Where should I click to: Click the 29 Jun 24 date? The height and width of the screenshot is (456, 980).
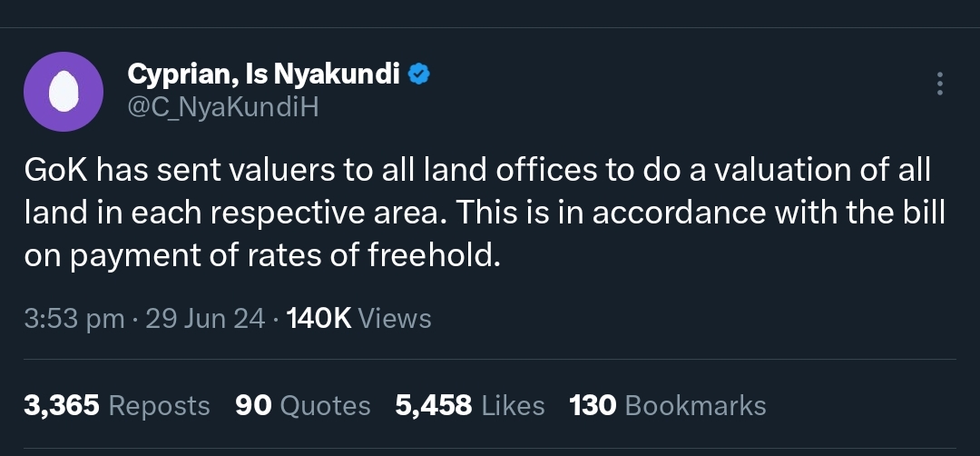205,319
